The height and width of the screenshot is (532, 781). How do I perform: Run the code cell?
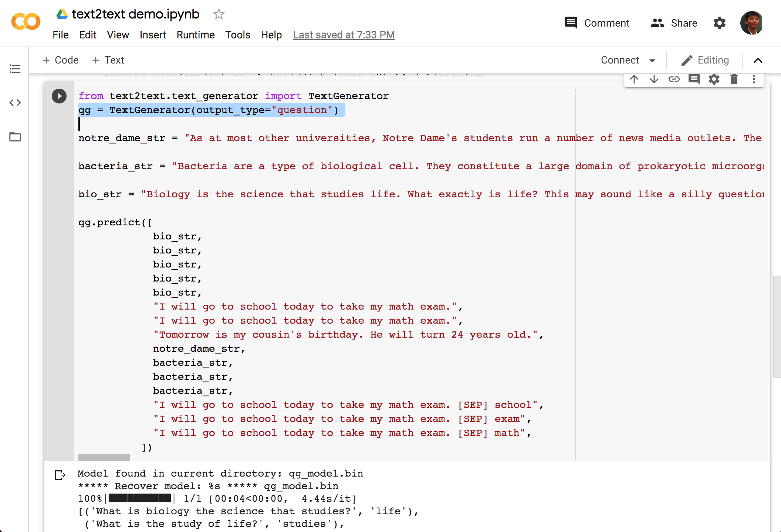[x=59, y=96]
